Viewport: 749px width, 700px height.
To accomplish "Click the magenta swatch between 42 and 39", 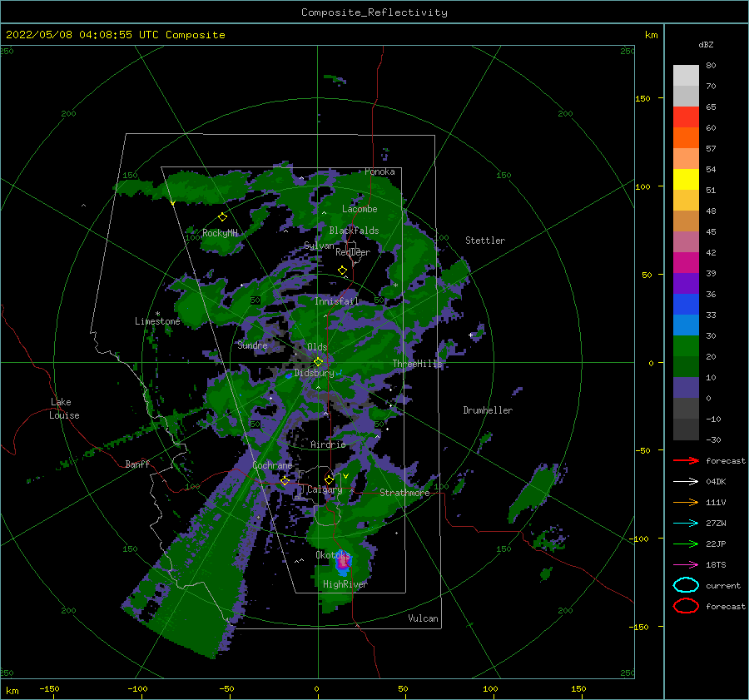I will pyautogui.click(x=686, y=263).
